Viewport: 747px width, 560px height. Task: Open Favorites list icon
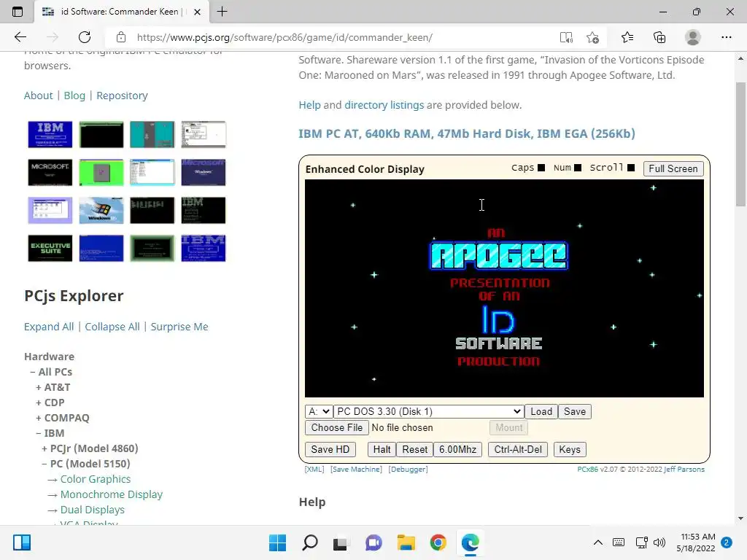coord(627,37)
